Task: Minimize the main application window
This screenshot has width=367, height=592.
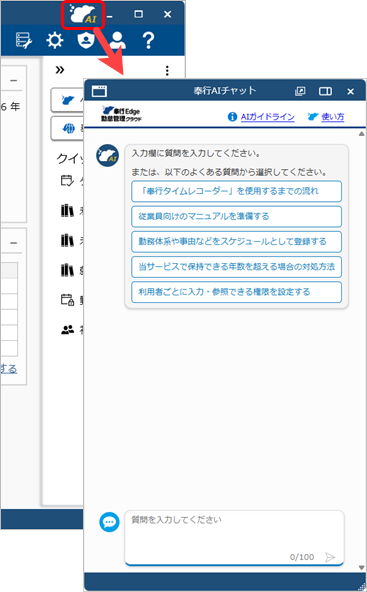Action: 109,16
